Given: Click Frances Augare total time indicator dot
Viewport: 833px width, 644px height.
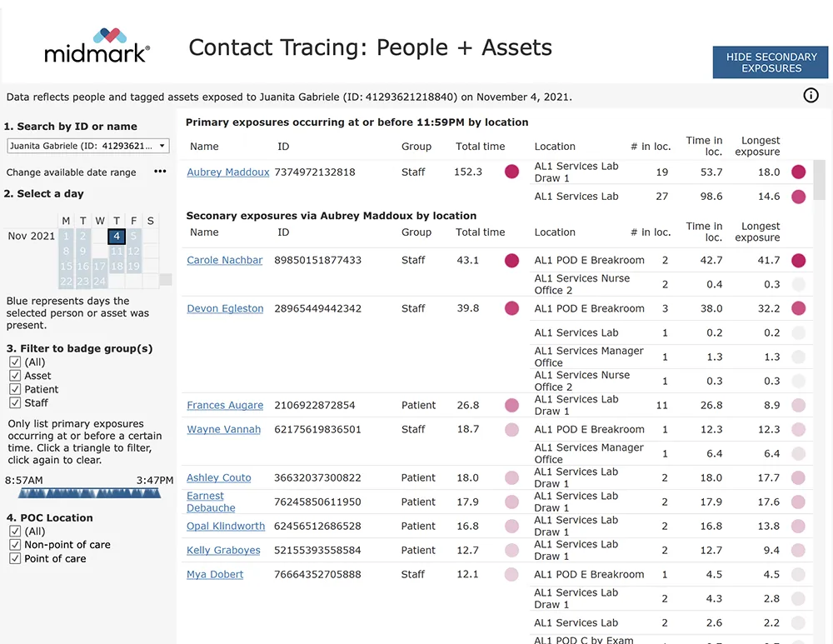Looking at the screenshot, I should click(511, 406).
